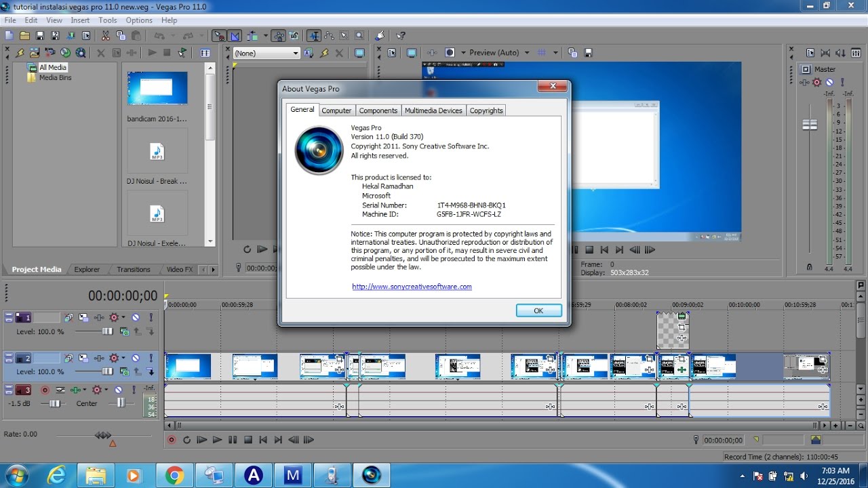868x488 pixels.
Task: Click the timeline timecode 00:00:00;00 display
Action: point(122,296)
